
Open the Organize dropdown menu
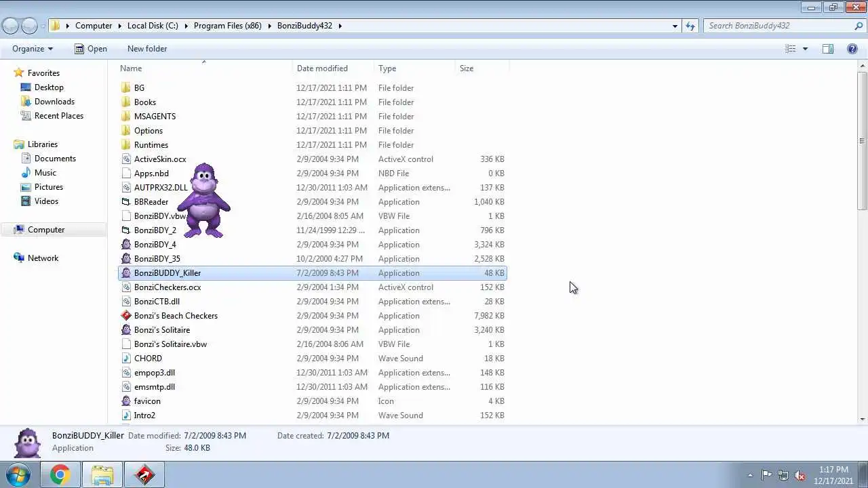[x=32, y=49]
